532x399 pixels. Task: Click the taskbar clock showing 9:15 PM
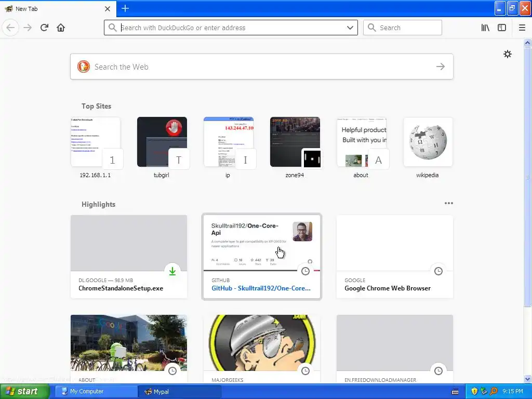point(513,392)
